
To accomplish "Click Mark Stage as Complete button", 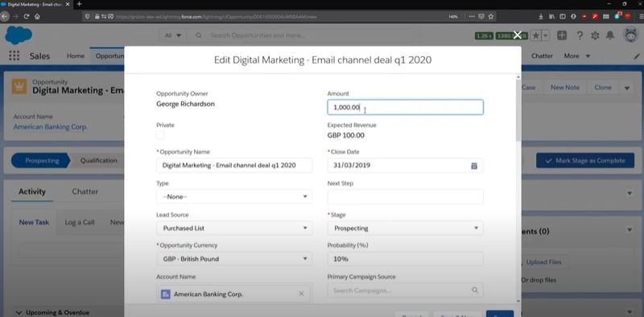I will [x=585, y=161].
